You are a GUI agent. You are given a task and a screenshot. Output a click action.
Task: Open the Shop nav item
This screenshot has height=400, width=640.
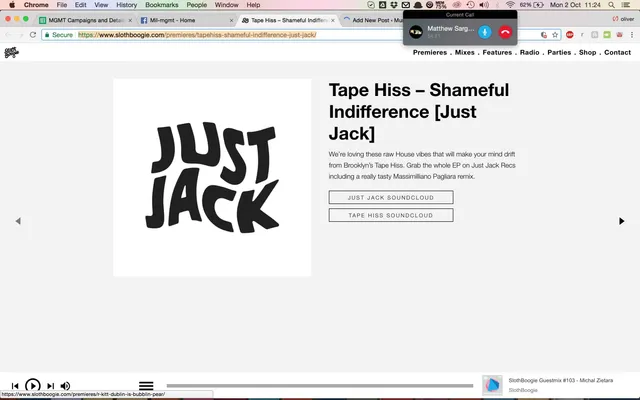[587, 52]
